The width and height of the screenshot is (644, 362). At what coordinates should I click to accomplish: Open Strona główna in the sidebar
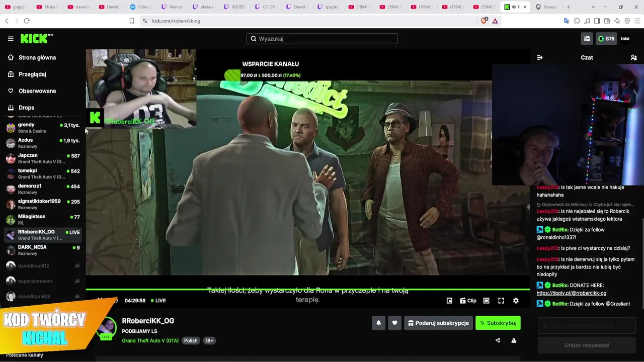click(x=43, y=58)
